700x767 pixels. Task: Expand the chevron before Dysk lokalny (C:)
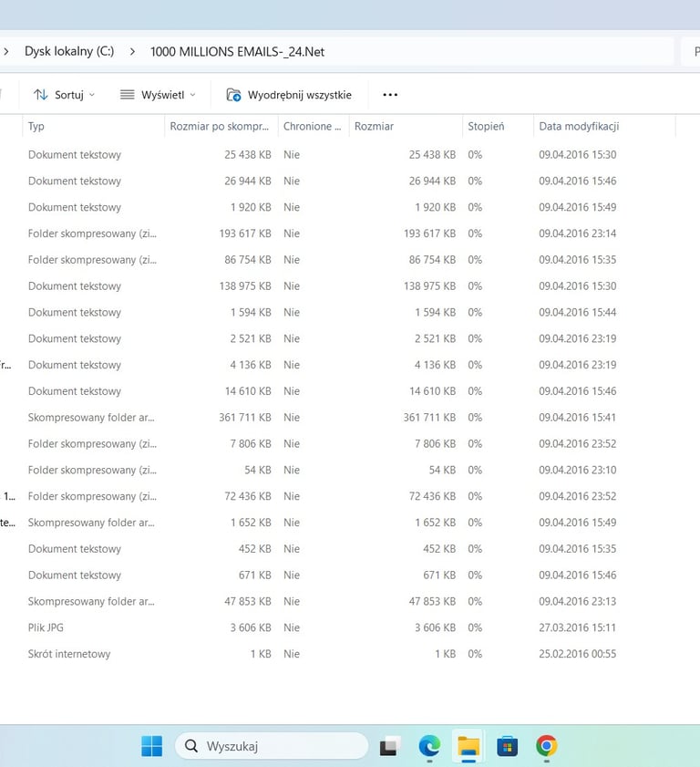tap(5, 51)
